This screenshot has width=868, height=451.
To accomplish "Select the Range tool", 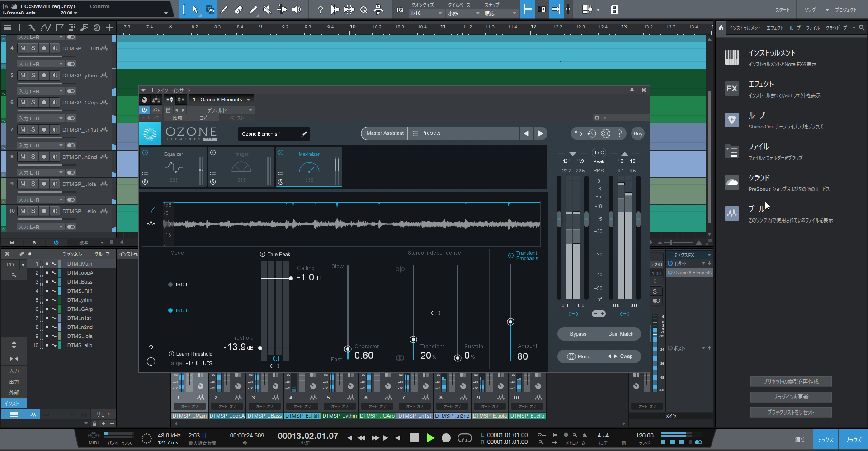I will coord(210,9).
